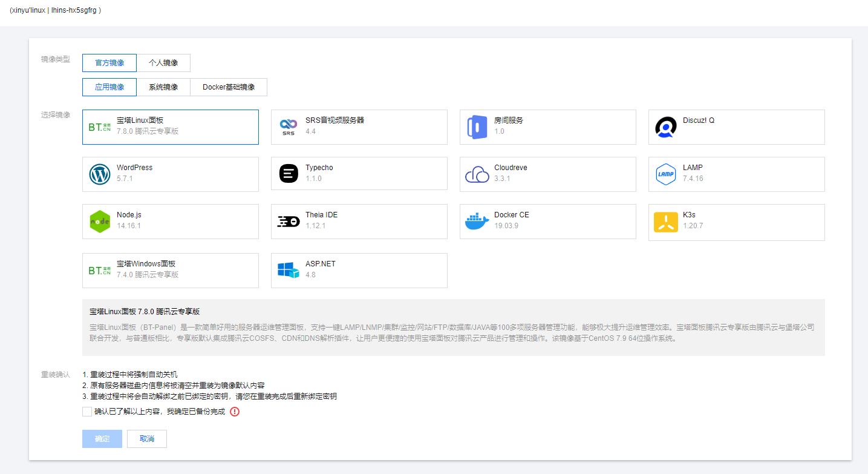868x474 pixels.
Task: Select 宝塔Windows面板 image name text
Action: (146, 264)
